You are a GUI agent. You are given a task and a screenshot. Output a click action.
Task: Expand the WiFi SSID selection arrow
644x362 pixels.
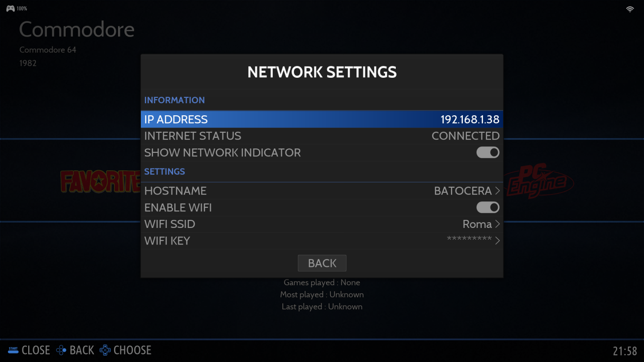pos(497,224)
